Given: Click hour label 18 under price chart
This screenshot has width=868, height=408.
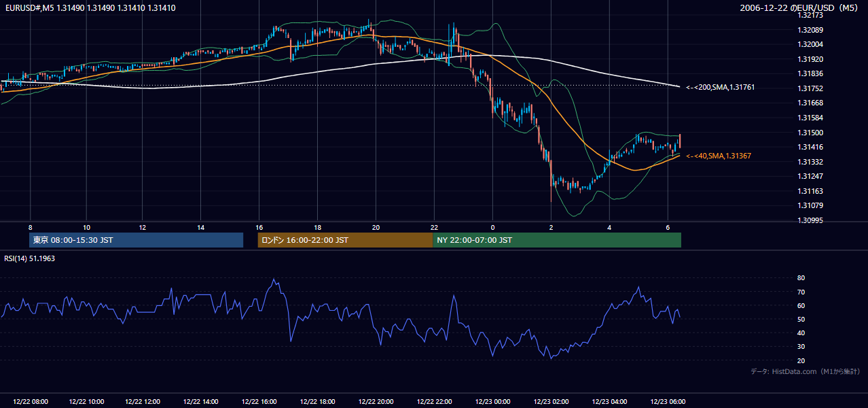Looking at the screenshot, I should [318, 227].
